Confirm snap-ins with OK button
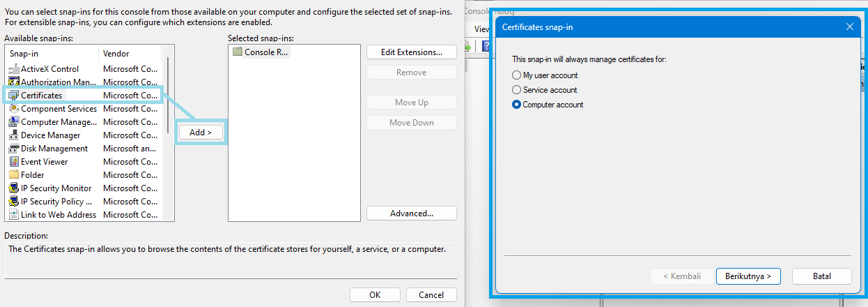Image resolution: width=868 pixels, height=307 pixels. 375,295
